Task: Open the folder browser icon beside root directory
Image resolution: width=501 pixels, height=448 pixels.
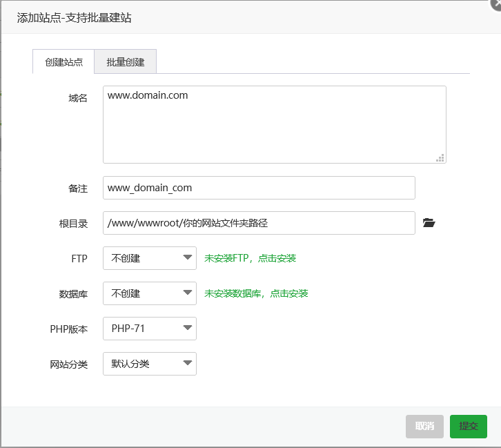Action: 429,223
